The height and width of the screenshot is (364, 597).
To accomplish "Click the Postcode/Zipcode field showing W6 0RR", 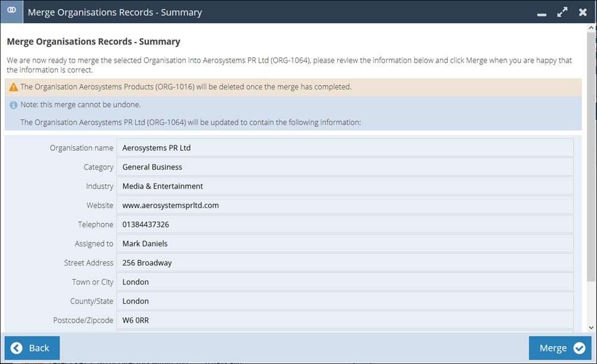I will pyautogui.click(x=346, y=319).
